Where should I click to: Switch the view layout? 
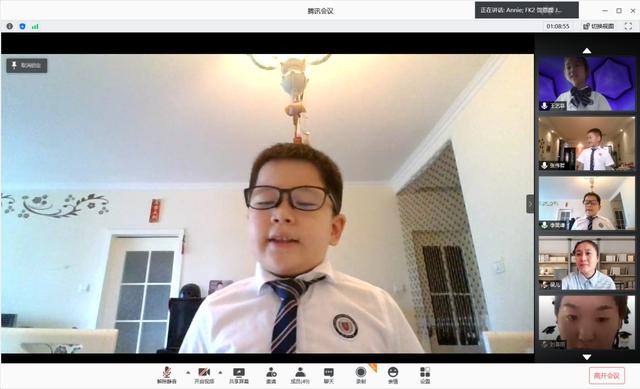point(598,26)
